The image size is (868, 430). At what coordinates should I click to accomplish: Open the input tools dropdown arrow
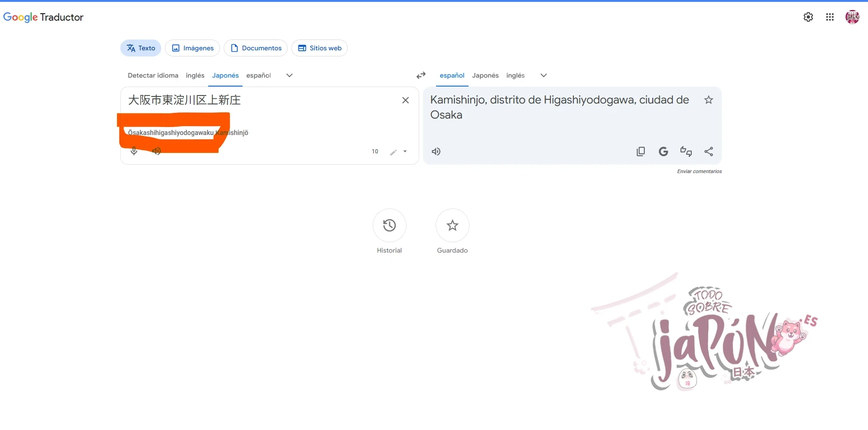point(405,151)
